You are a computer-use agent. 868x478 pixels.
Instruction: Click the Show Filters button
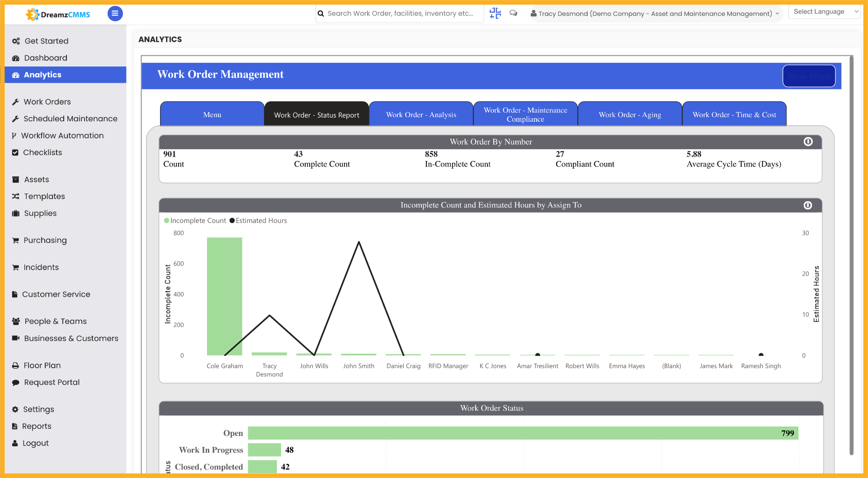tap(809, 76)
